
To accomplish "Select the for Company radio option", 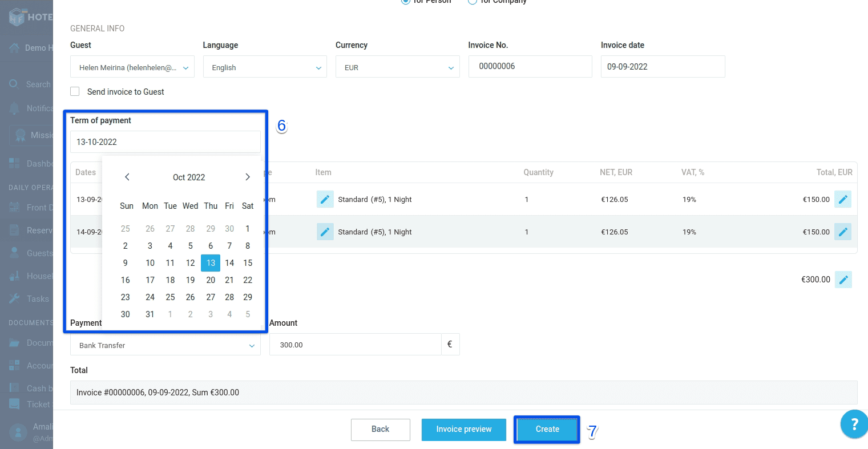I will (473, 2).
